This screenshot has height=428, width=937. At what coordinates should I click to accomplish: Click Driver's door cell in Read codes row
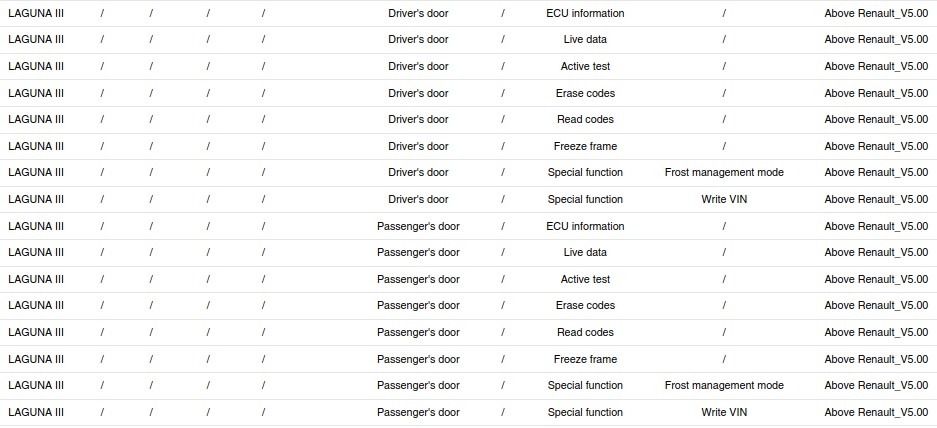click(x=418, y=119)
